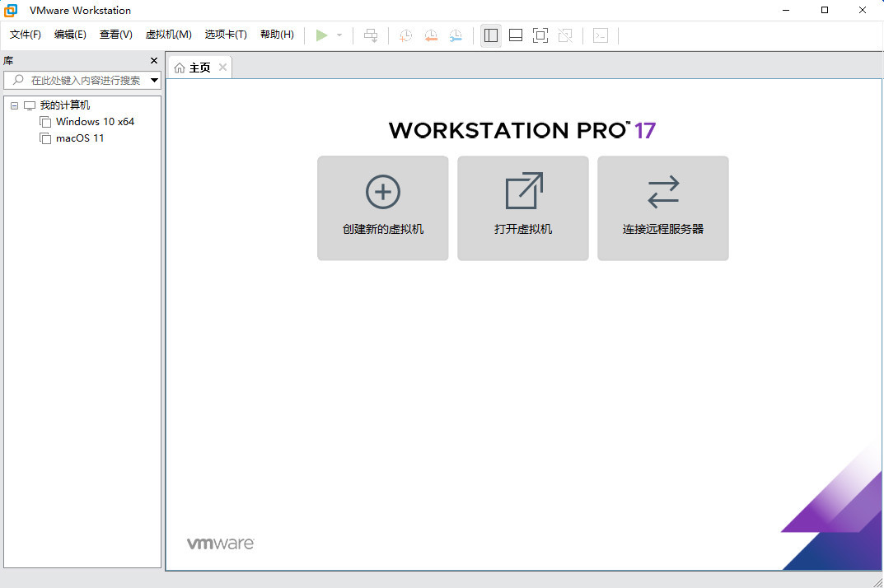The height and width of the screenshot is (588, 884).
Task: Click the 连接远程服务器 tile
Action: coord(662,208)
